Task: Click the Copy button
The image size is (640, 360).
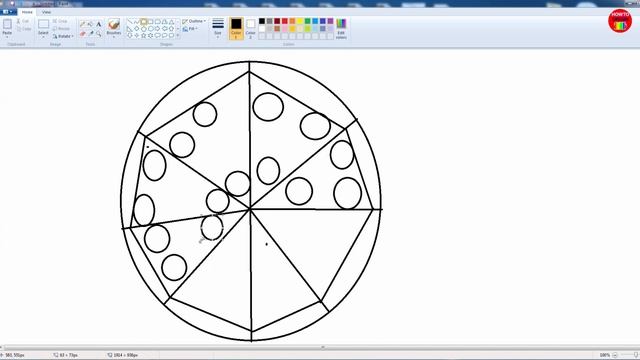Action: pos(24,29)
